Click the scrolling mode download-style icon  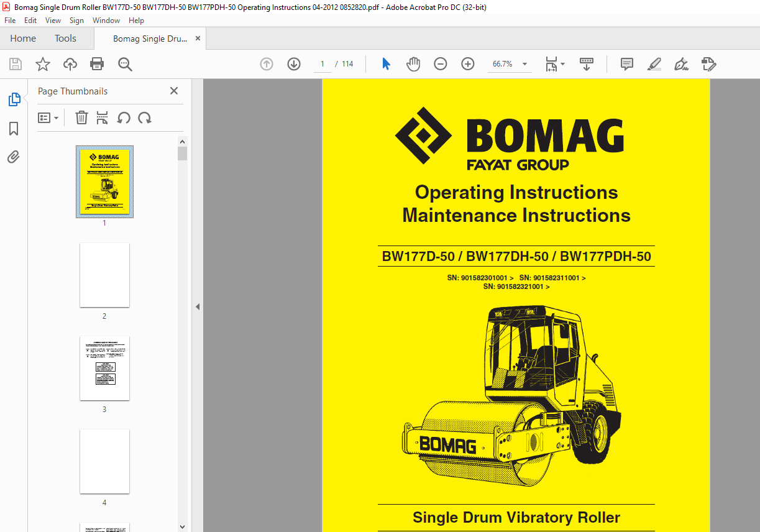(x=587, y=64)
